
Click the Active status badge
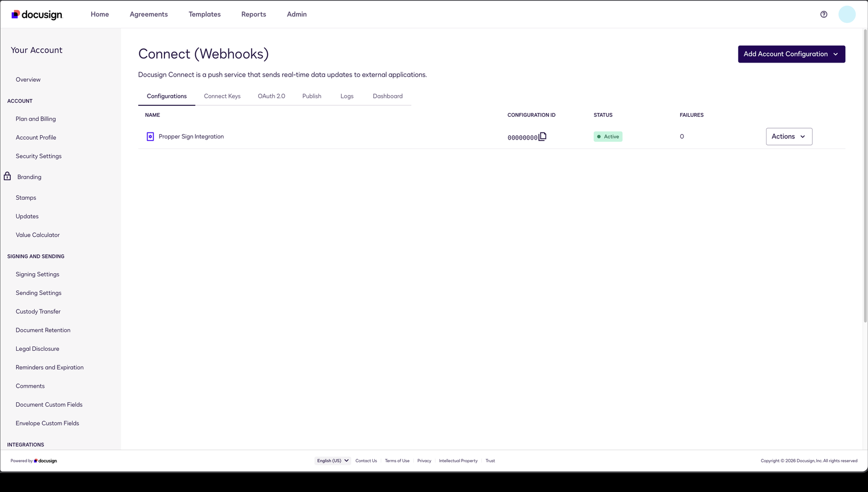pos(608,137)
